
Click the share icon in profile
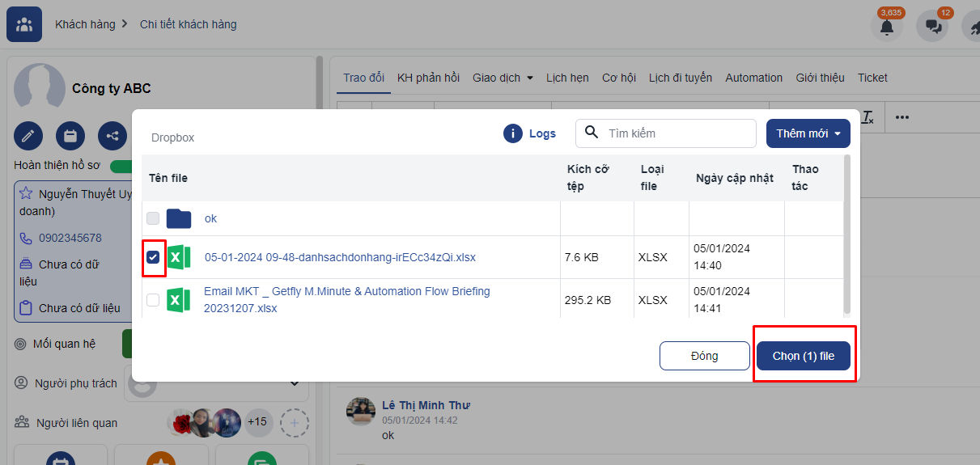click(112, 136)
